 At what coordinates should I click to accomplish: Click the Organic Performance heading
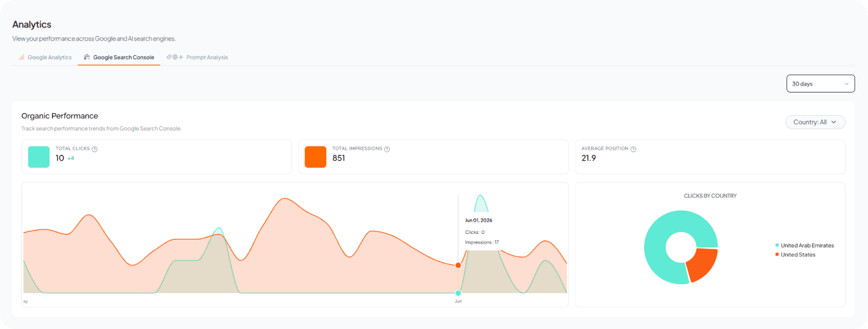(x=60, y=116)
